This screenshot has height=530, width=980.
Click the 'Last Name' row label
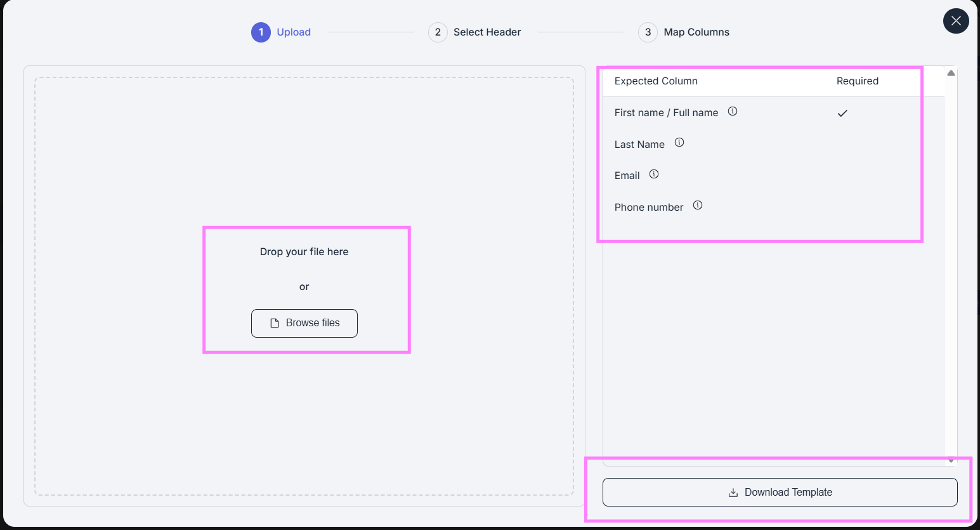pyautogui.click(x=639, y=145)
